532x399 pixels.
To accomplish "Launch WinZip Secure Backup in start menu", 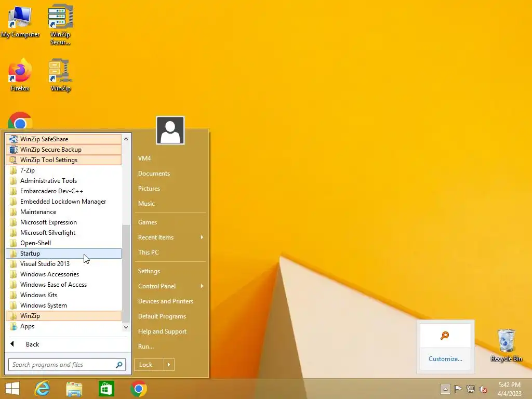I will pos(63,150).
